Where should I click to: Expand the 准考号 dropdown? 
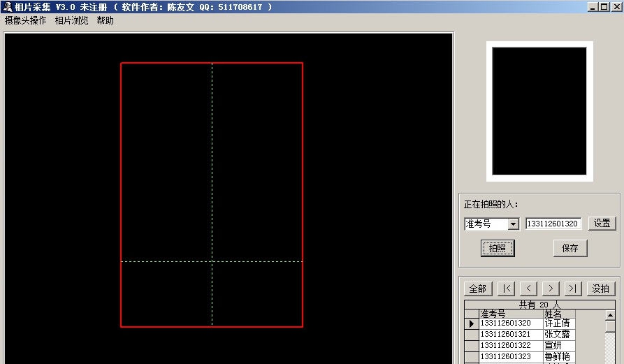pyautogui.click(x=514, y=224)
